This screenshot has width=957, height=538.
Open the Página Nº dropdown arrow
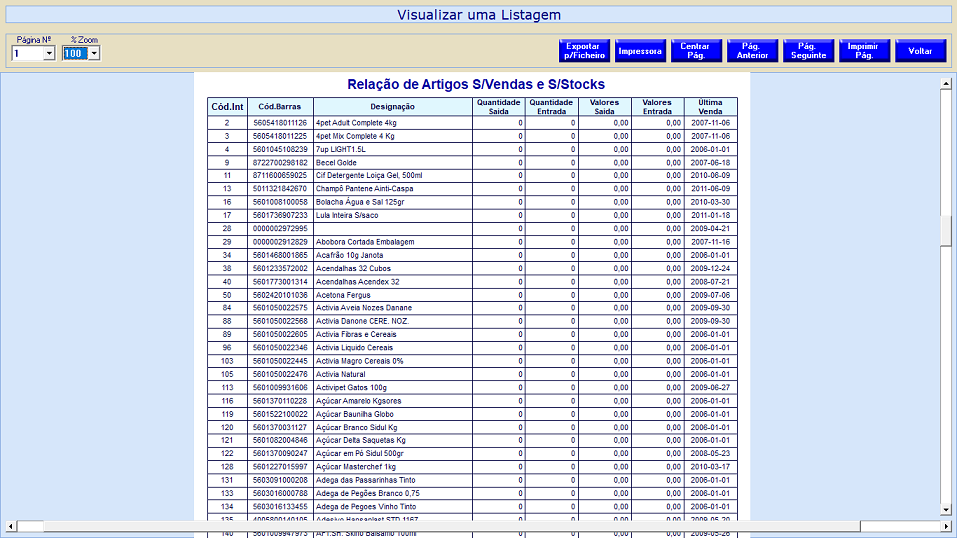[49, 53]
